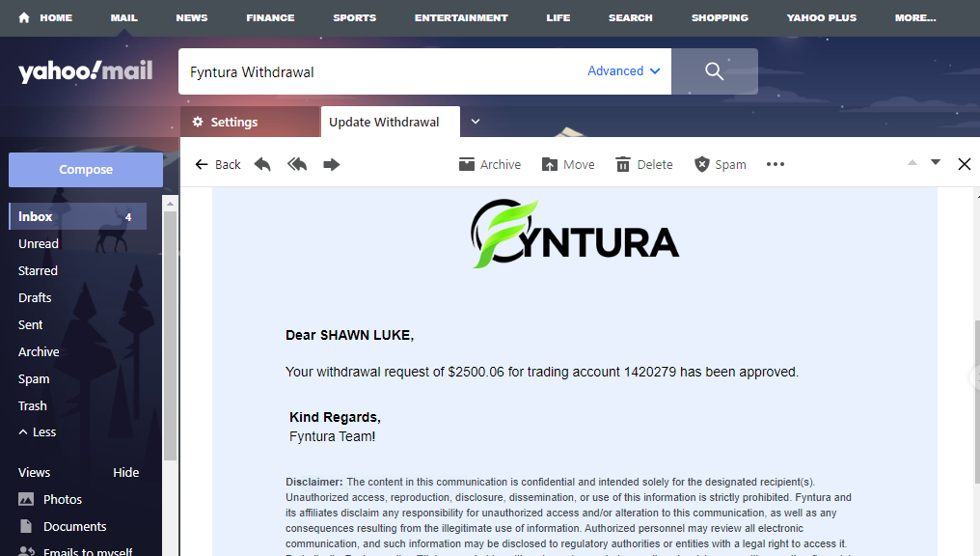
Task: Click the 'Disclaimer:' bold text
Action: [314, 482]
